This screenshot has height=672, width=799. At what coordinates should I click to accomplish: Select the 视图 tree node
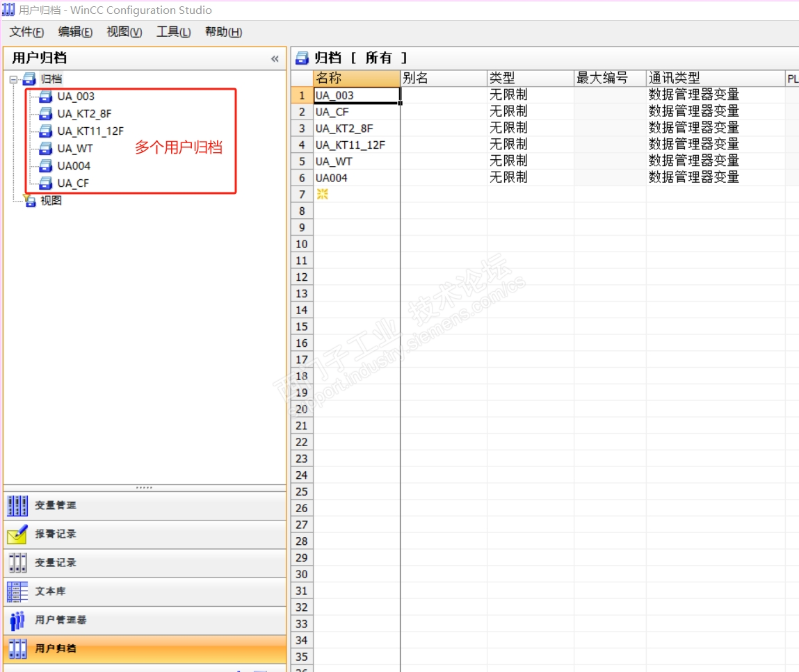pyautogui.click(x=51, y=201)
